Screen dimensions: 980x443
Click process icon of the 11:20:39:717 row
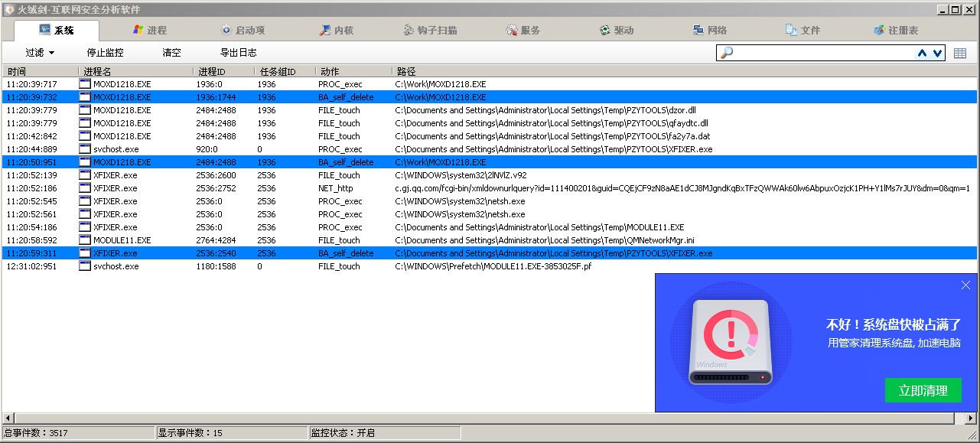point(85,84)
